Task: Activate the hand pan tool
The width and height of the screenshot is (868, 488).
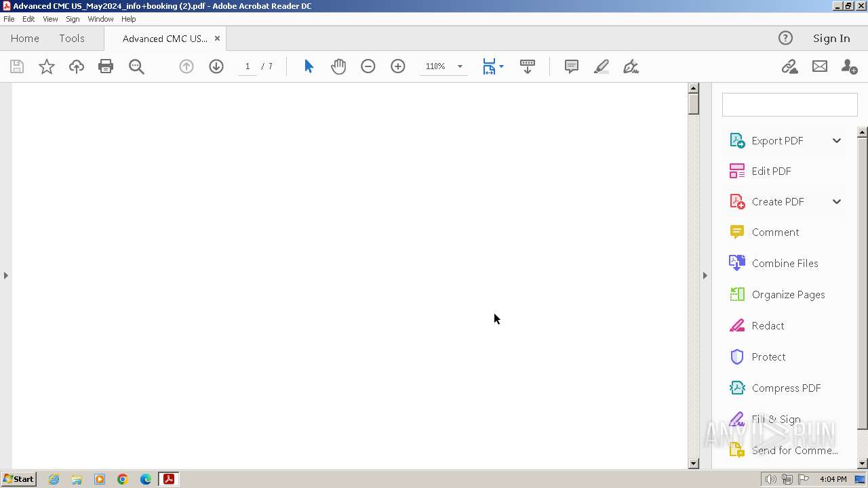Action: tap(338, 66)
